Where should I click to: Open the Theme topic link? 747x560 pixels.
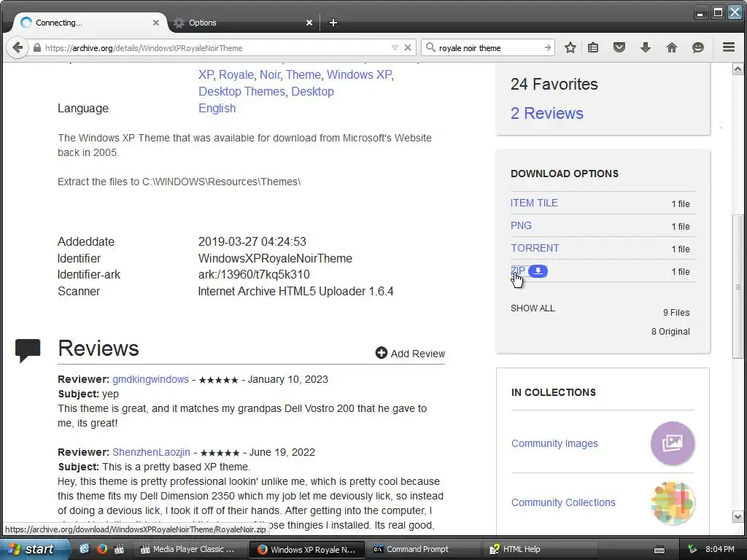(x=303, y=75)
